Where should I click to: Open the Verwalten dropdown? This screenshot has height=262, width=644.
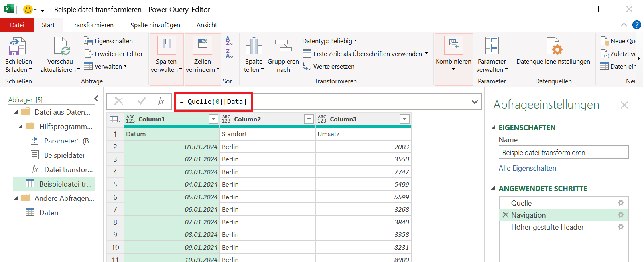[x=106, y=66]
